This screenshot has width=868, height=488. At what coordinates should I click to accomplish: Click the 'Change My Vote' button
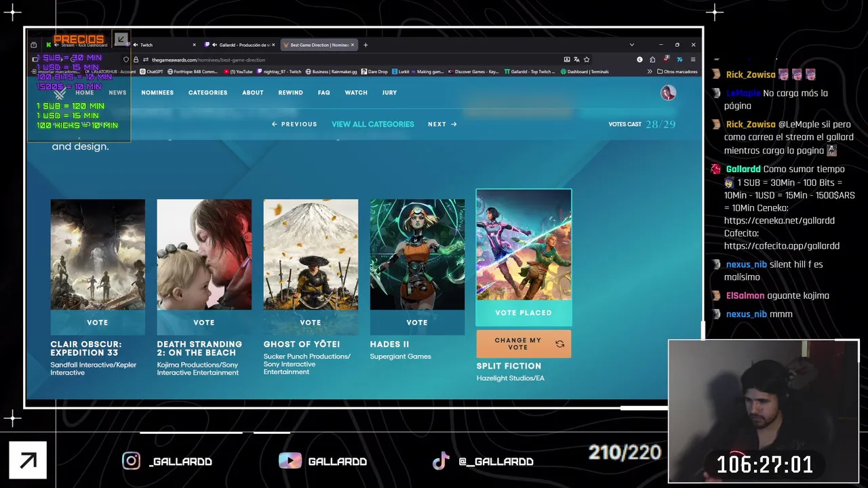point(524,344)
